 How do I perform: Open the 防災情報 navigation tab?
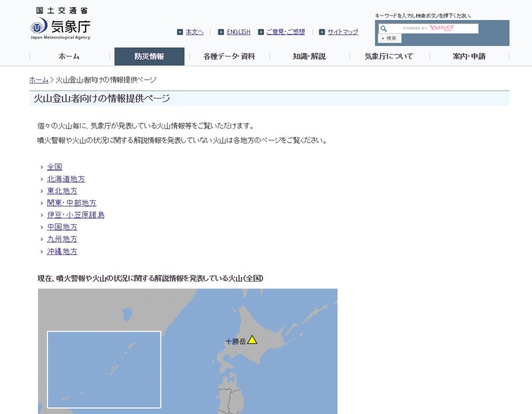pos(149,57)
